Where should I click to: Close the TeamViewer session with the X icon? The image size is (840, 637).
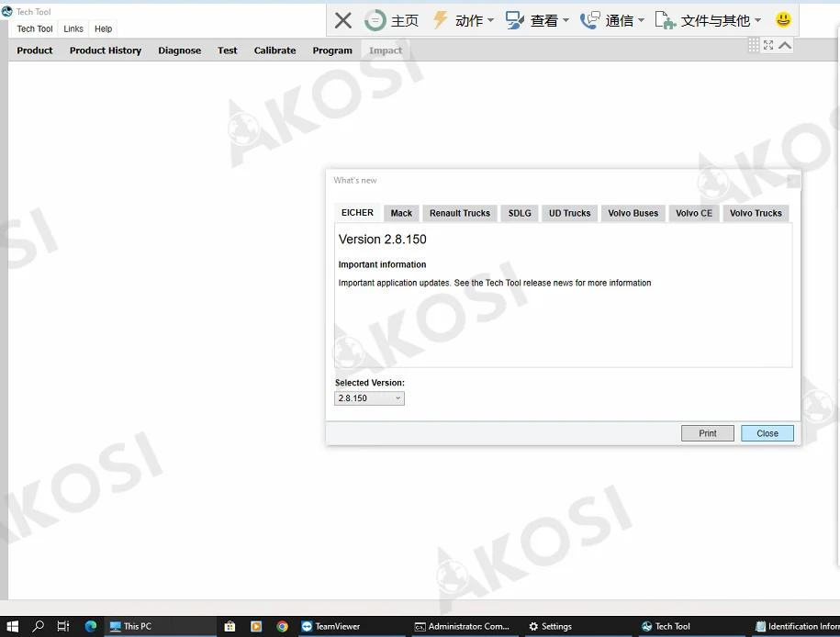[342, 20]
